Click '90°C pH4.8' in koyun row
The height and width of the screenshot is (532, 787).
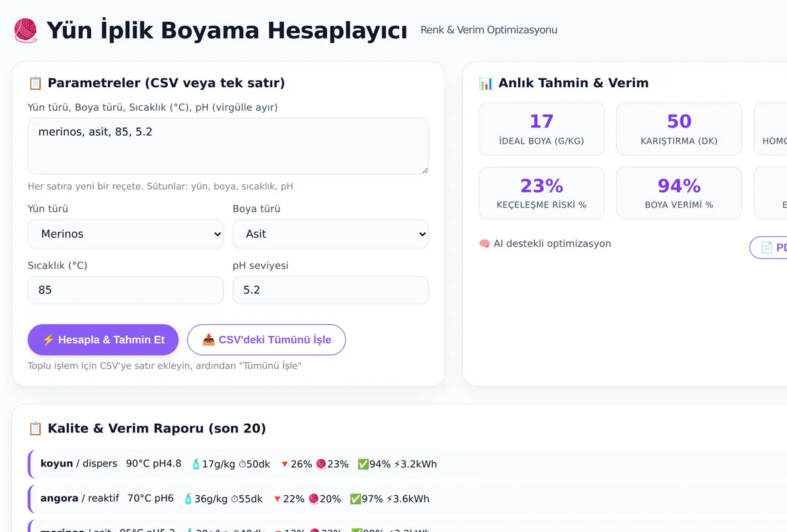[x=153, y=464]
